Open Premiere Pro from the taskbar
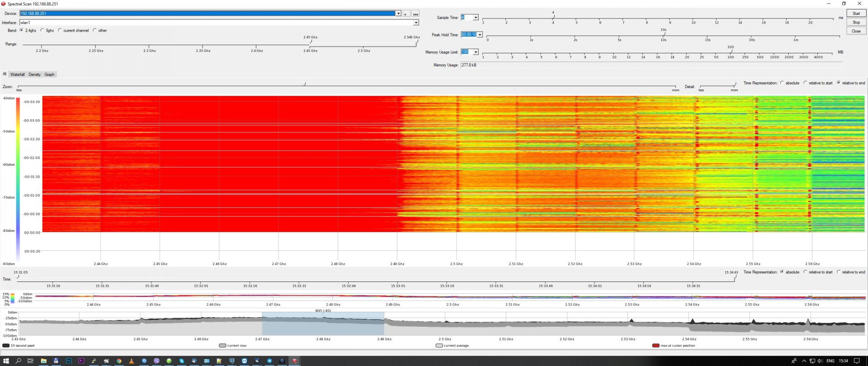Screen dimensions: 868x366 pos(81,361)
